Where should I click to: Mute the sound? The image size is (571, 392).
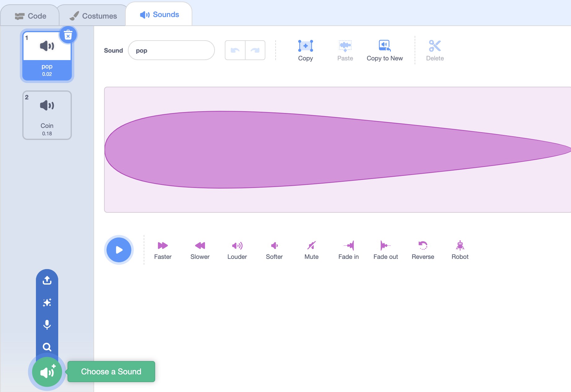click(x=311, y=250)
